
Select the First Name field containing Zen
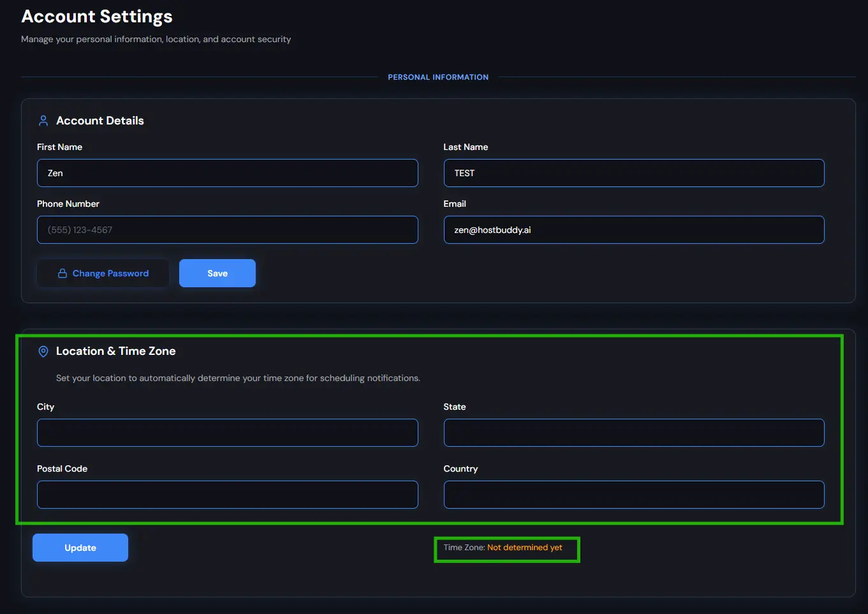tap(227, 172)
